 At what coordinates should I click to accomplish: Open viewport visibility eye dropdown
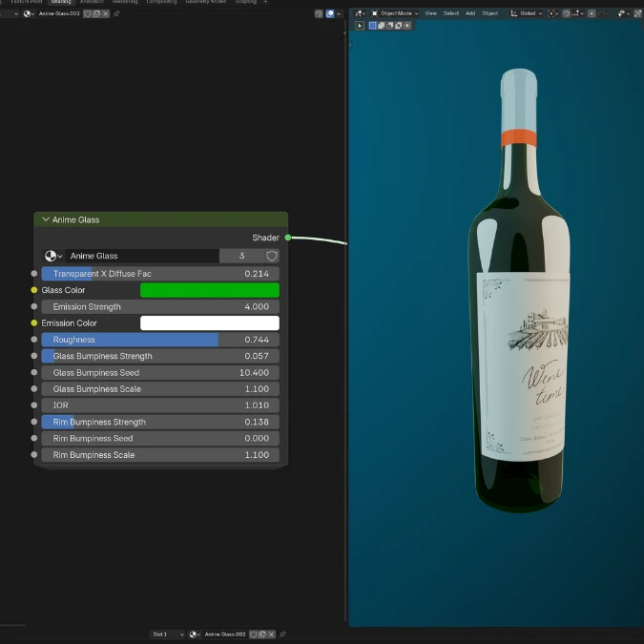pyautogui.click(x=624, y=13)
